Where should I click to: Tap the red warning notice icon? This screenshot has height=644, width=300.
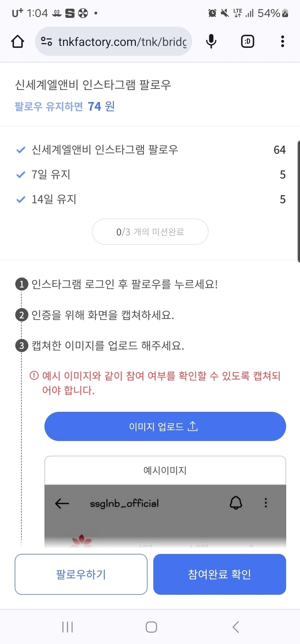coord(34,376)
